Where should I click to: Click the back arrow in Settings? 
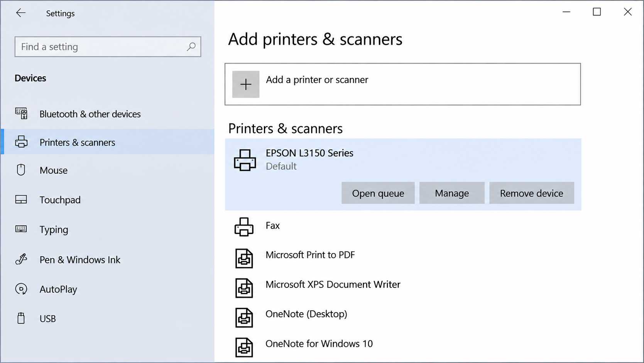point(21,13)
